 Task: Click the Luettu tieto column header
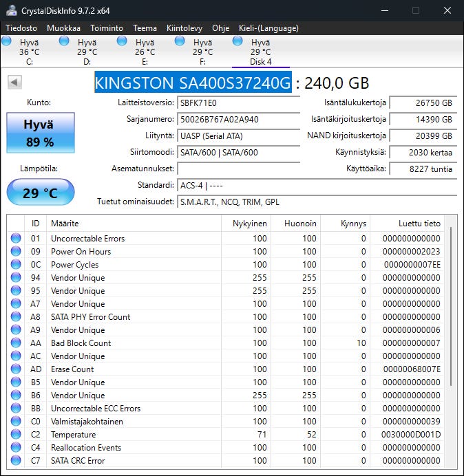point(419,224)
